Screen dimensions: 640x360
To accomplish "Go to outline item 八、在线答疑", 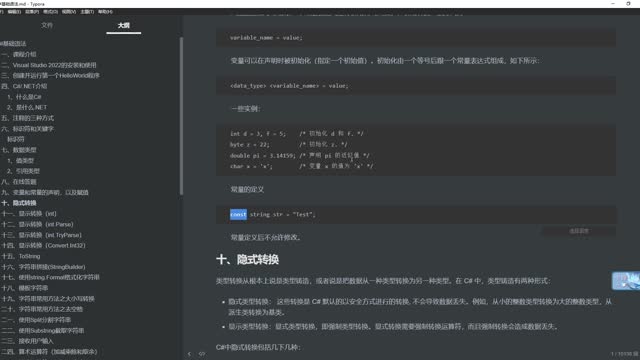I will click(19, 182).
